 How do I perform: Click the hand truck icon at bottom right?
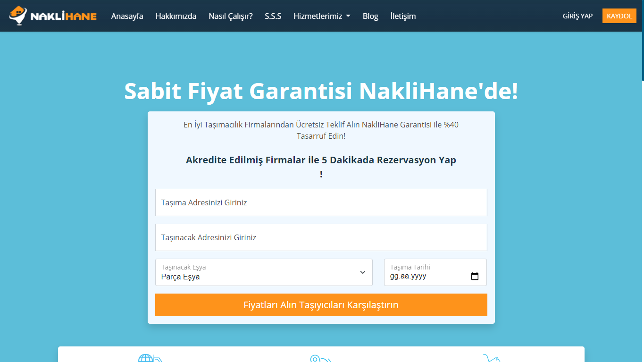click(491, 358)
